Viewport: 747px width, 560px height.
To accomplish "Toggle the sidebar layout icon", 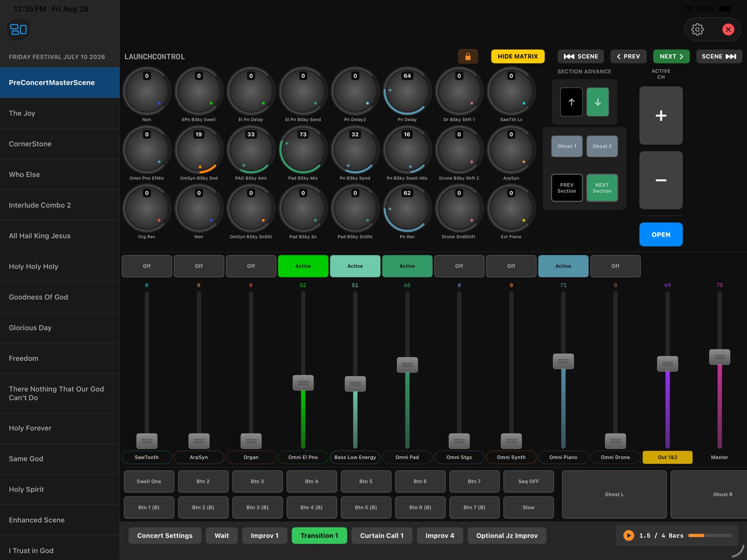I will coord(19,29).
